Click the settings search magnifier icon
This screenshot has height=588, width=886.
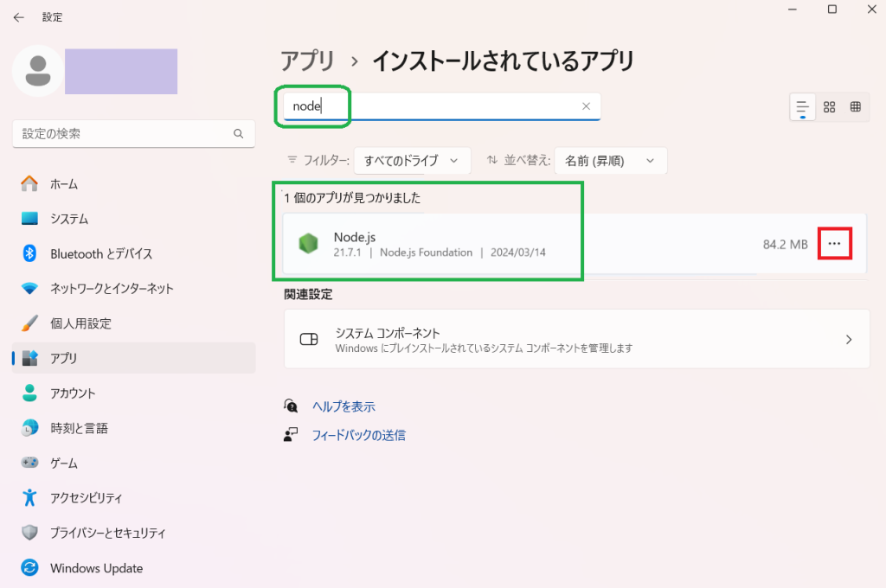pyautogui.click(x=239, y=134)
